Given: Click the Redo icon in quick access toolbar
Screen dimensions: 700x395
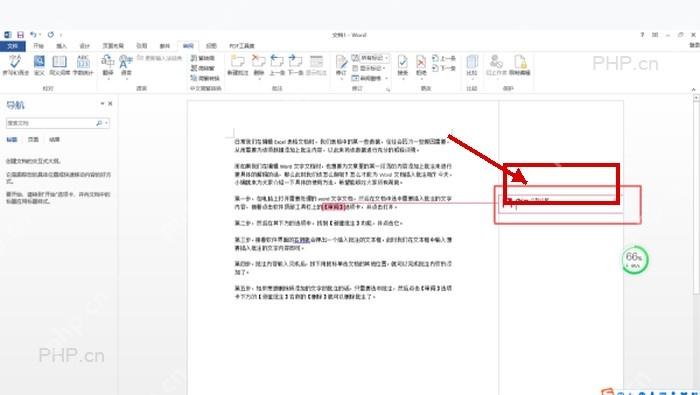Looking at the screenshot, I should (x=50, y=35).
